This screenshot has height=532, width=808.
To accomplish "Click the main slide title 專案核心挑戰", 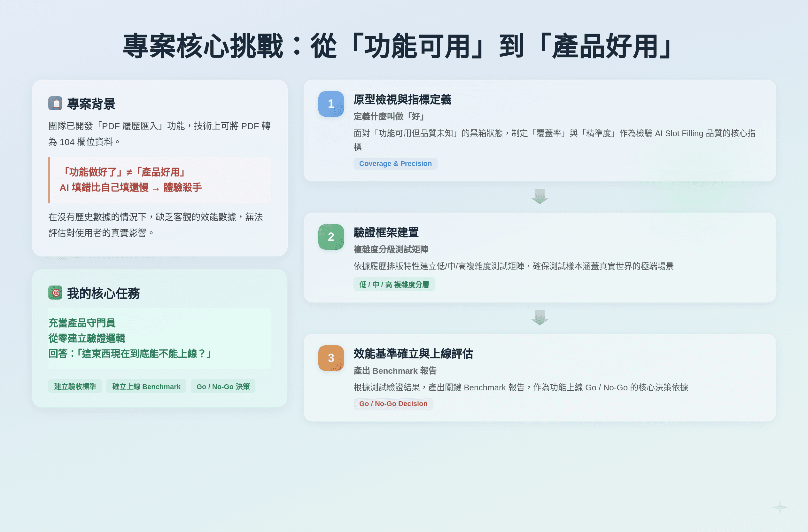I will tap(398, 46).
